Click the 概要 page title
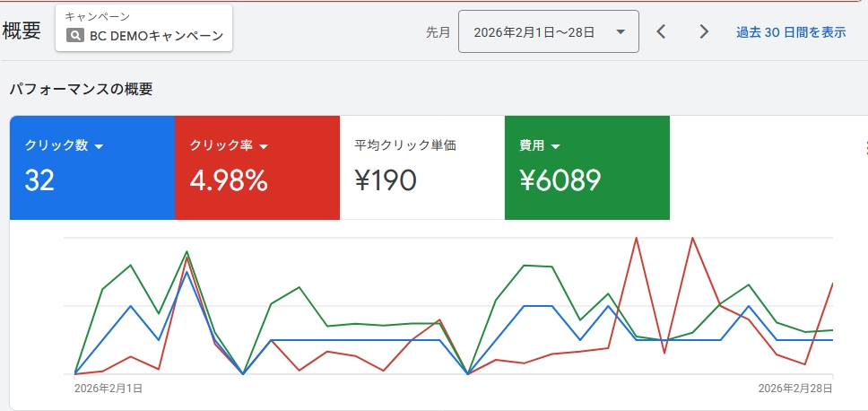 (x=22, y=31)
